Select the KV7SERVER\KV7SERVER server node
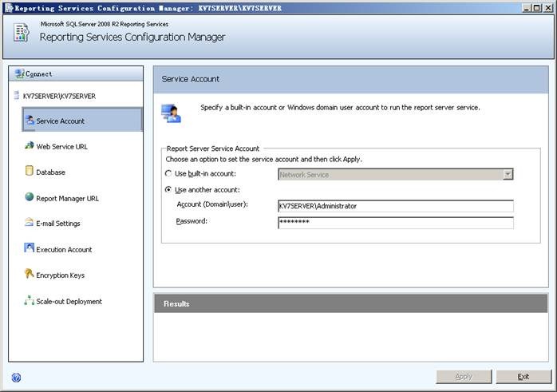557x392 pixels. 54,96
